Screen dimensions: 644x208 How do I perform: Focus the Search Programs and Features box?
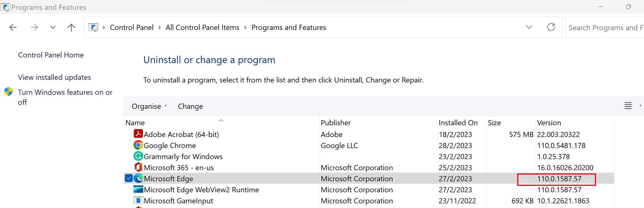(604, 28)
